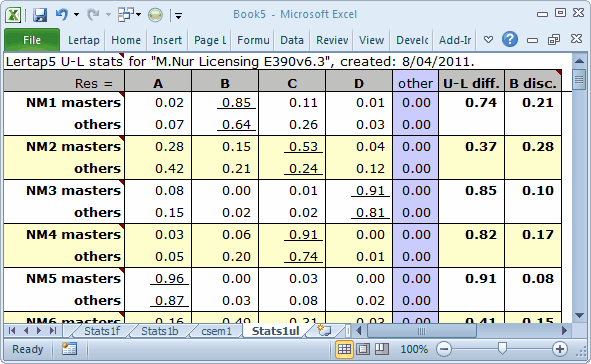The height and width of the screenshot is (364, 591).
Task: Save the workbook with floppy icon
Action: pos(40,15)
